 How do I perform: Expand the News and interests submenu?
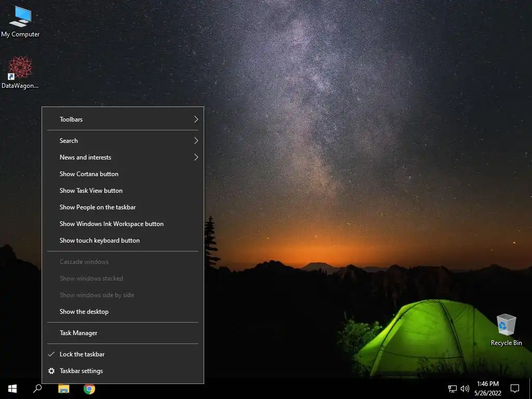(x=123, y=157)
